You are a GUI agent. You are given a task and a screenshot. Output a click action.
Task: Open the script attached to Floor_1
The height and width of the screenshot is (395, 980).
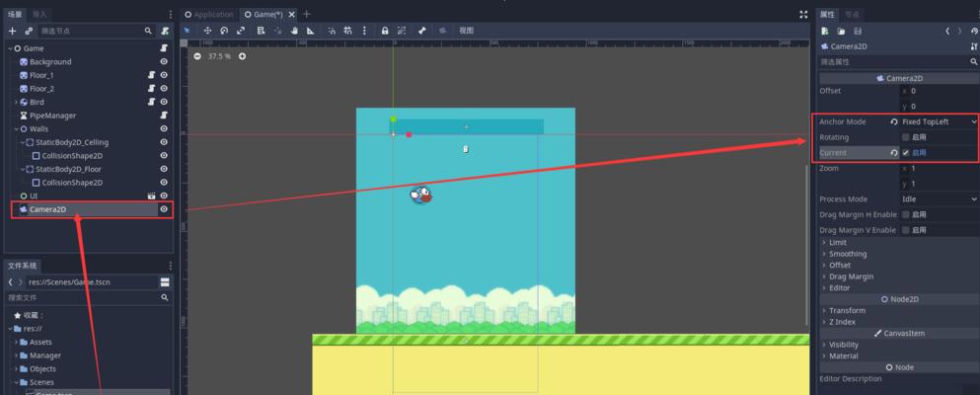(151, 75)
